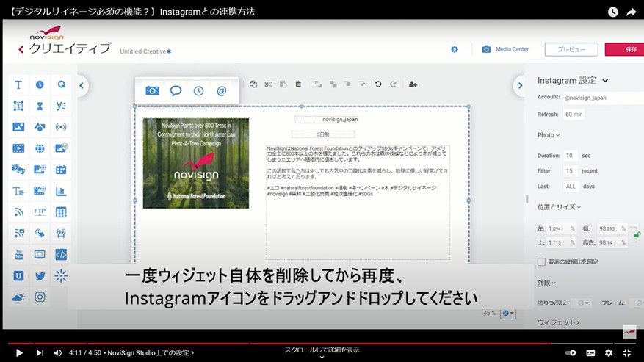Click the Filter 15 field
The image size is (644, 362).
(570, 171)
